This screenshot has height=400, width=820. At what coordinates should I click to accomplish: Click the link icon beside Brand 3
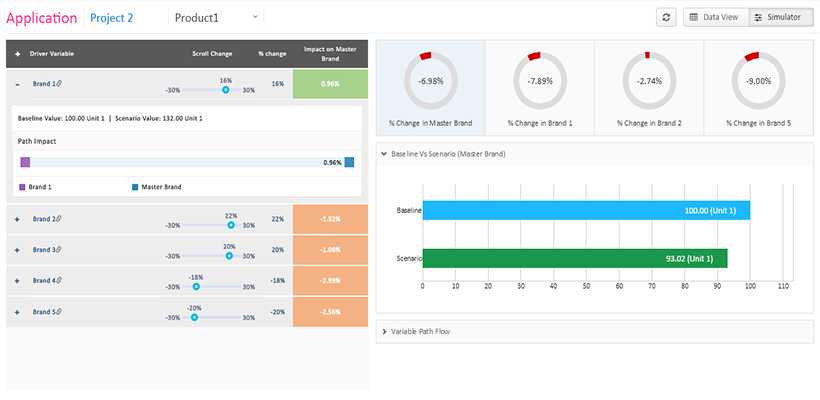pyautogui.click(x=59, y=250)
